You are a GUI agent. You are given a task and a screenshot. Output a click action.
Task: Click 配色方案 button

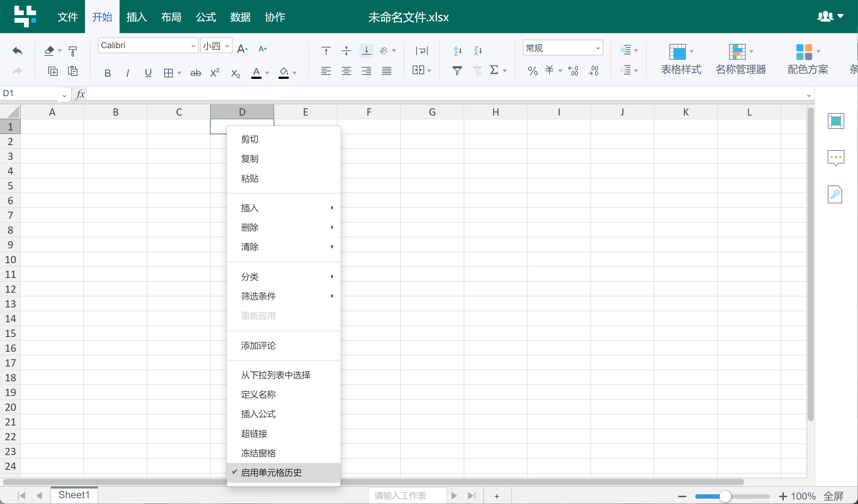(x=808, y=59)
